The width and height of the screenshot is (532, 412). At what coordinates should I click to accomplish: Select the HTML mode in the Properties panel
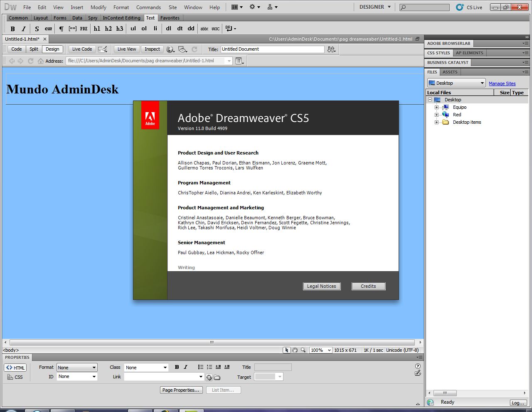point(15,368)
